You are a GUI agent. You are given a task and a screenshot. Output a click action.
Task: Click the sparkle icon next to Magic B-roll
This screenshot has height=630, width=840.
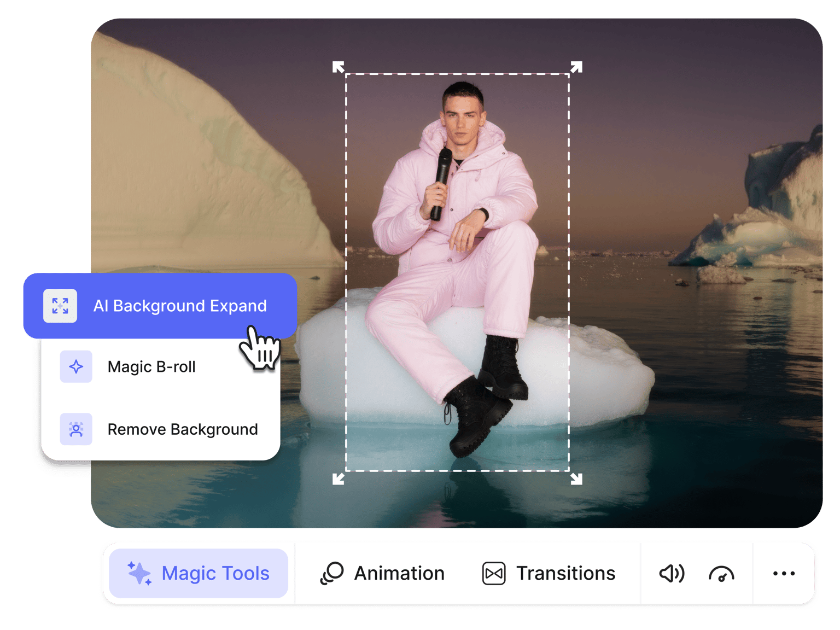[76, 366]
